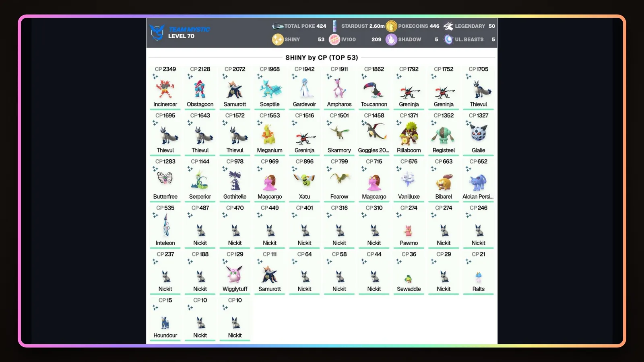
Task: Select the Incineroar sprite
Action: [x=165, y=88]
